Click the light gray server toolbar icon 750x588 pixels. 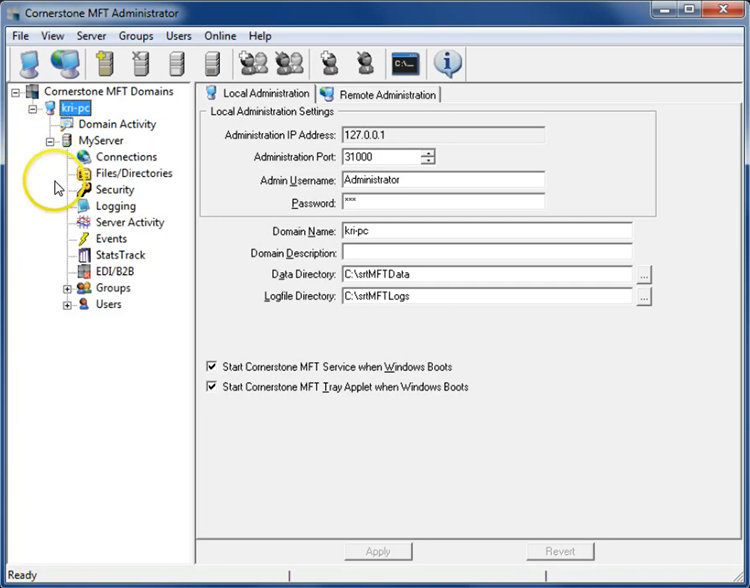tap(176, 64)
